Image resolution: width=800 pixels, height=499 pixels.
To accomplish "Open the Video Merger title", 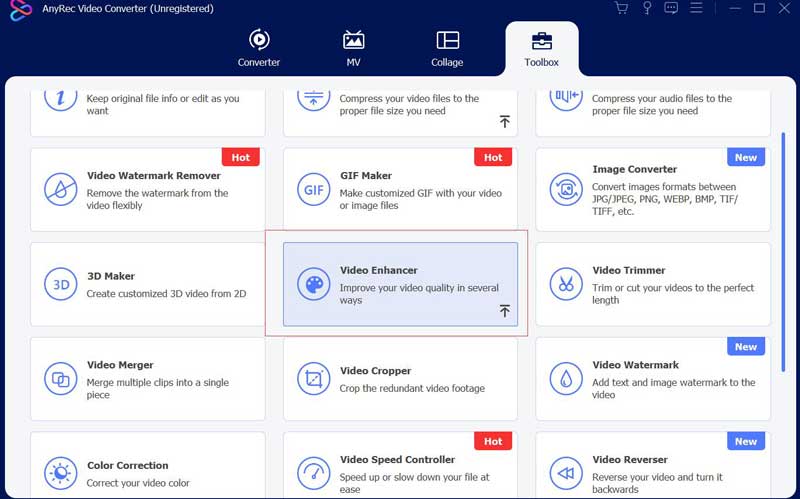I will point(120,365).
